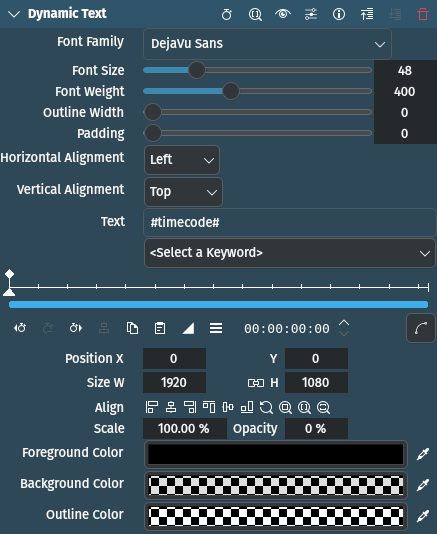
Task: Move the effect up in the stack
Action: click(x=367, y=14)
